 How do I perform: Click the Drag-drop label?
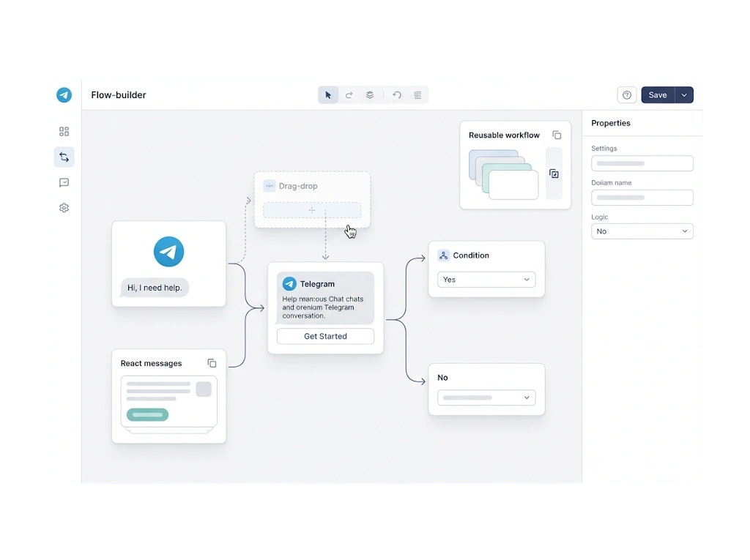coord(298,185)
